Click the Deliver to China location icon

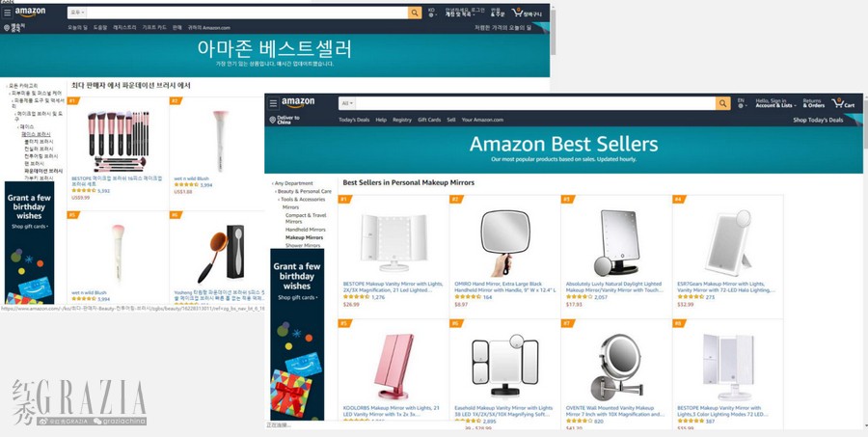272,120
